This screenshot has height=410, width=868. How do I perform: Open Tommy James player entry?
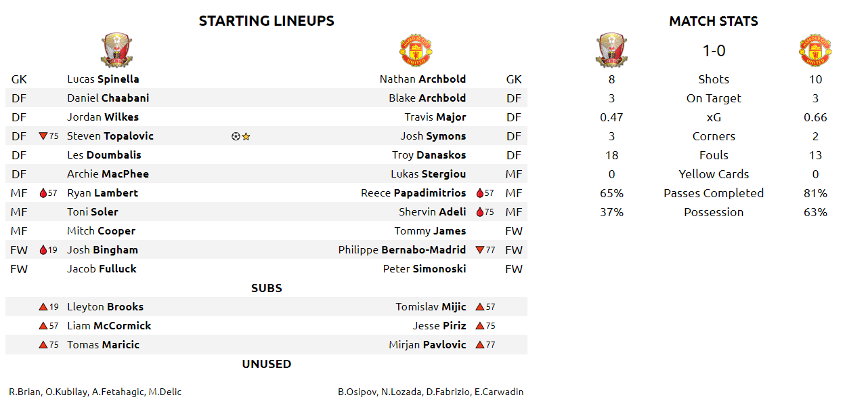pyautogui.click(x=430, y=231)
